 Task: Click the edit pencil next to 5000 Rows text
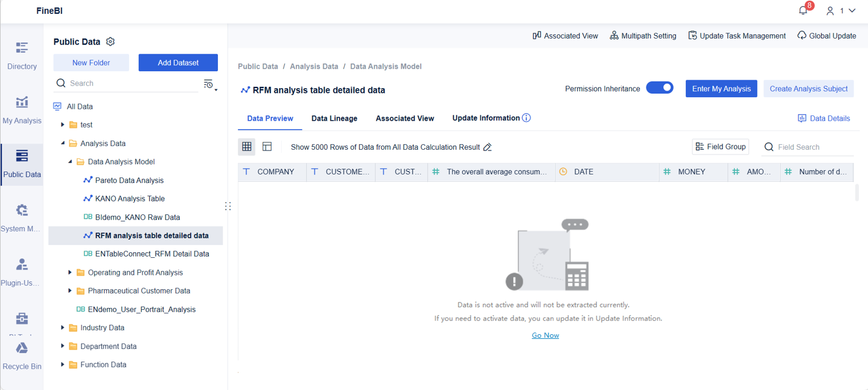point(488,147)
